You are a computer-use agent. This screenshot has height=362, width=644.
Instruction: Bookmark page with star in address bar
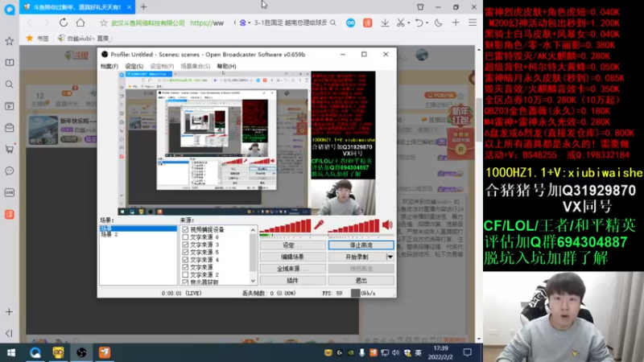[104, 23]
